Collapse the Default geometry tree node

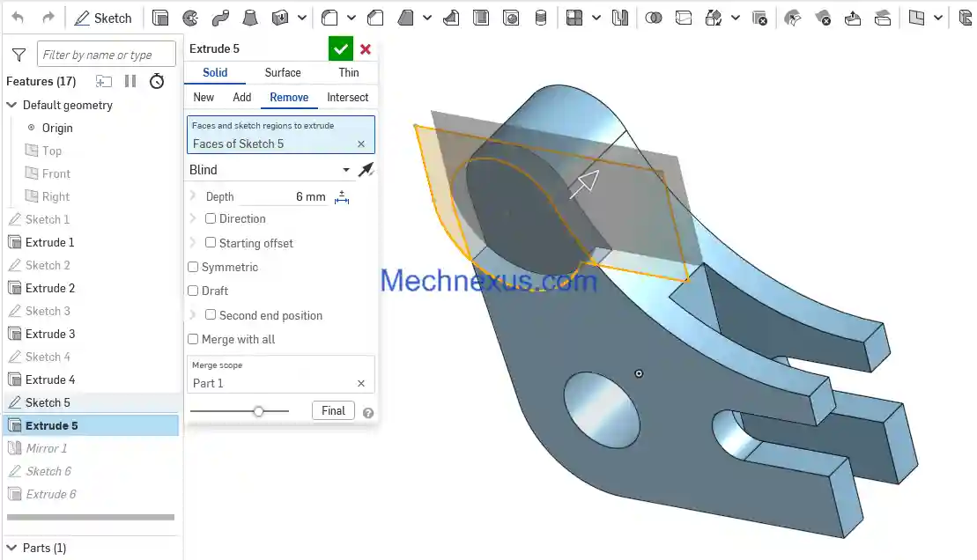[x=11, y=105]
